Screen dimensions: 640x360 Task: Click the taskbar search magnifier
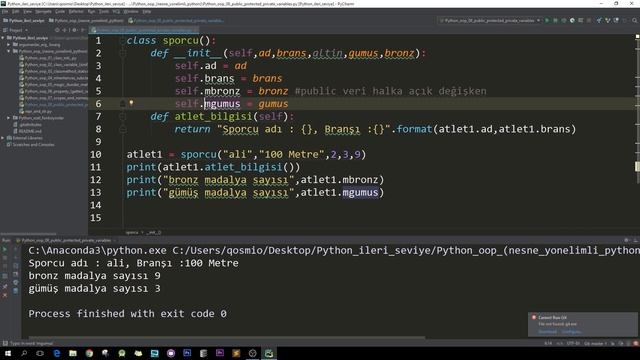click(24, 353)
